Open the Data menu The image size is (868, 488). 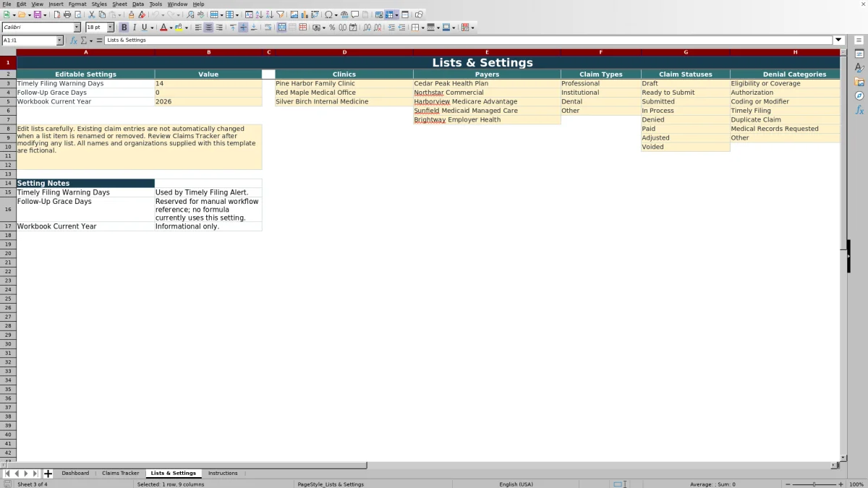pos(137,4)
